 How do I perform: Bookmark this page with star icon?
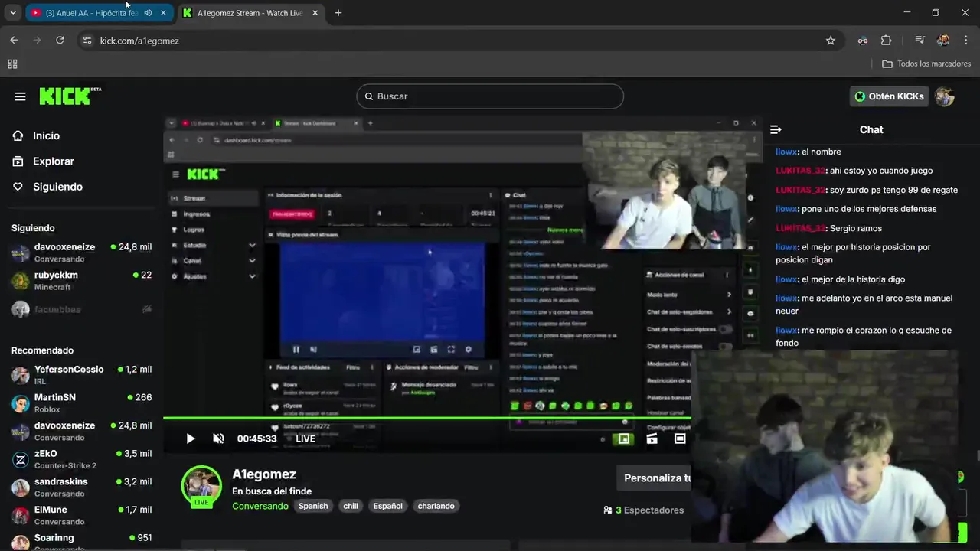pyautogui.click(x=831, y=41)
